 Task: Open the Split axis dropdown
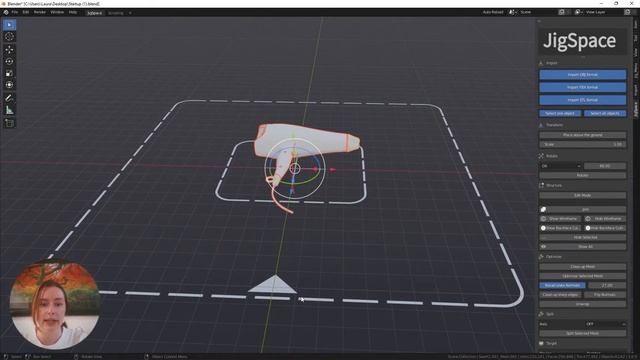605,324
